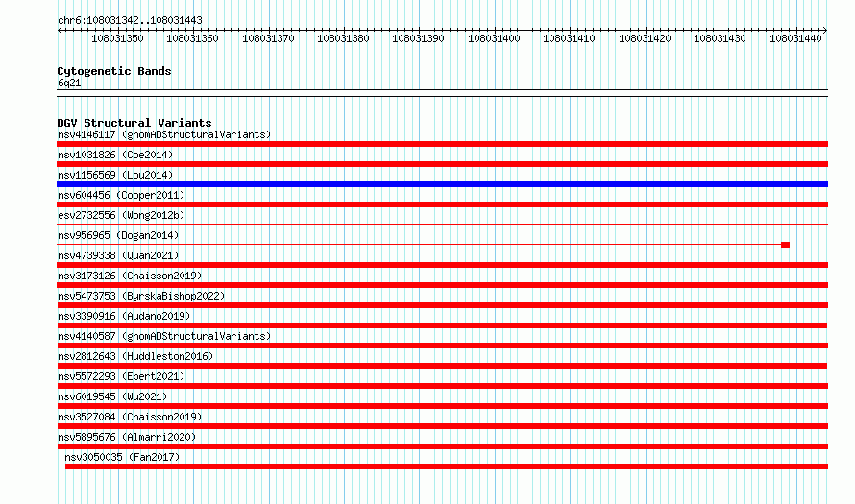855x504 pixels.
Task: Click the red bar under nsv6019545 (Wu2021)
Action: (442, 406)
